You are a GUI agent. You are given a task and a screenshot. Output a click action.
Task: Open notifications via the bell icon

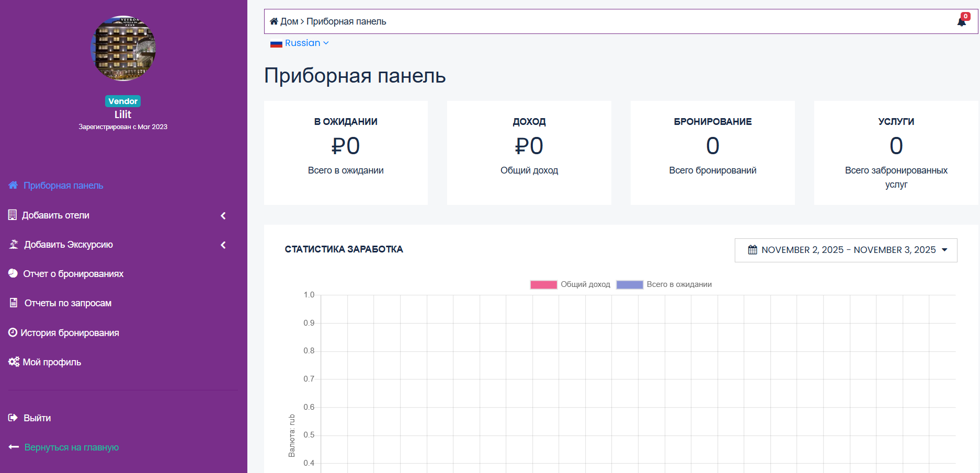tap(961, 21)
